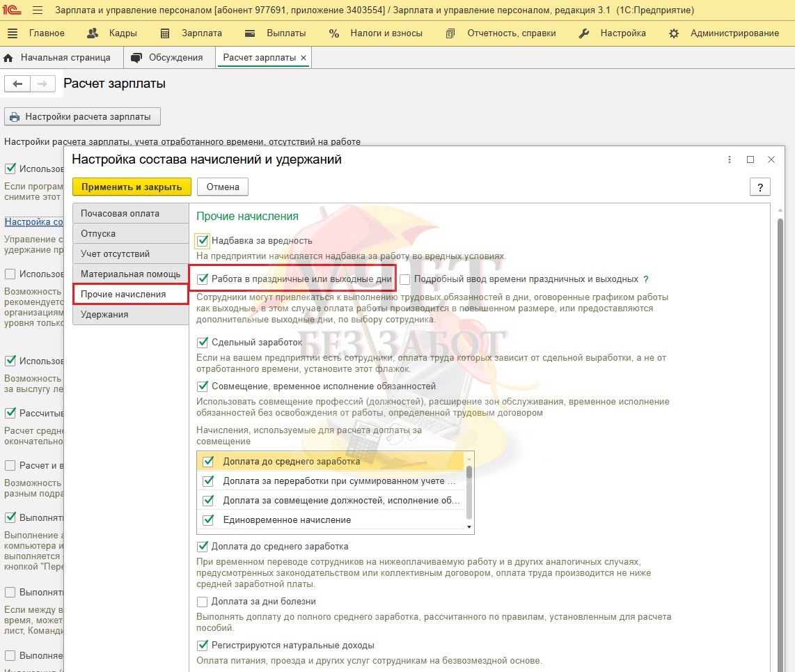Enable the Доплата за дни болезни checkbox
795x672 pixels.
point(203,602)
